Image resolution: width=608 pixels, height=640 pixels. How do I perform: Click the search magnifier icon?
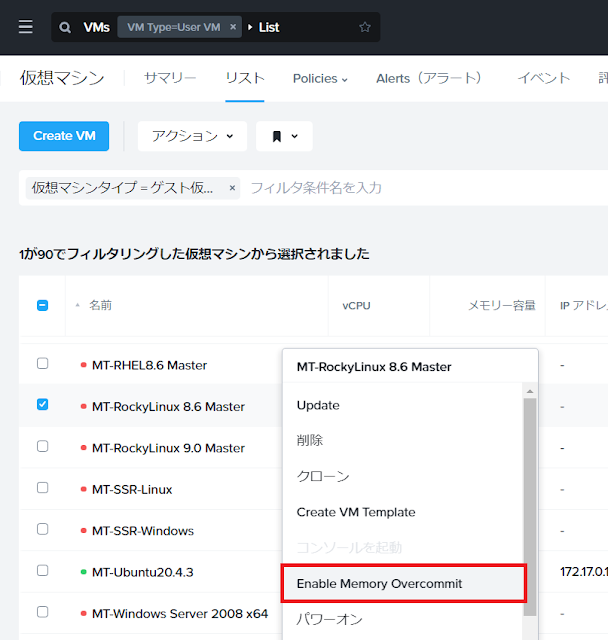[x=65, y=27]
